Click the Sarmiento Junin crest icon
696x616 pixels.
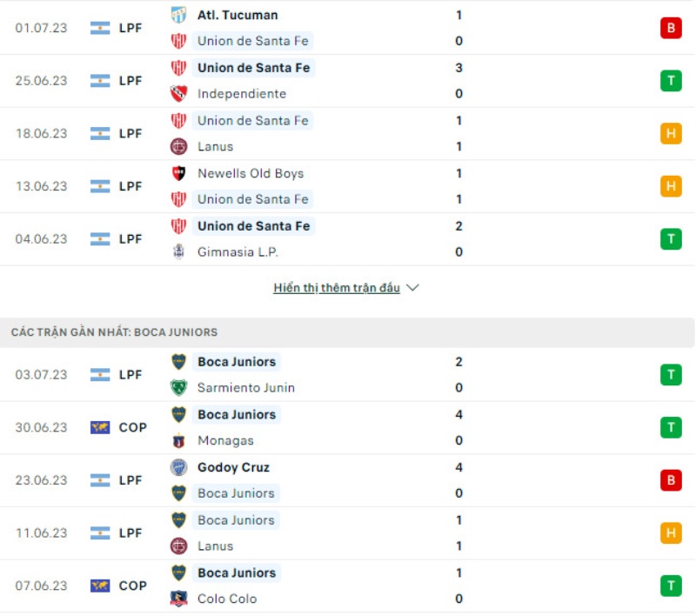point(178,388)
